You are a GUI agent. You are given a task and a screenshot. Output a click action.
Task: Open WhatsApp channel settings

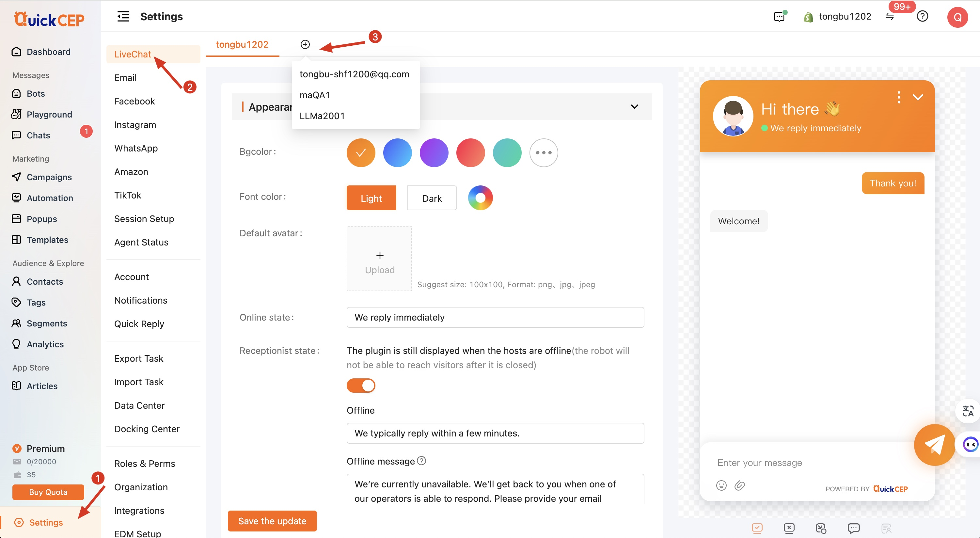[x=136, y=149]
